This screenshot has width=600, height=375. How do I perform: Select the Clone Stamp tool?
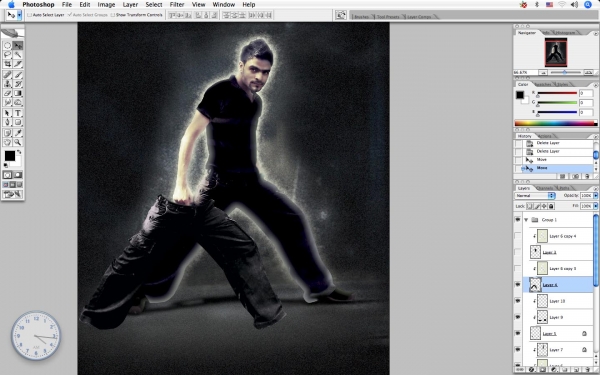click(x=7, y=84)
